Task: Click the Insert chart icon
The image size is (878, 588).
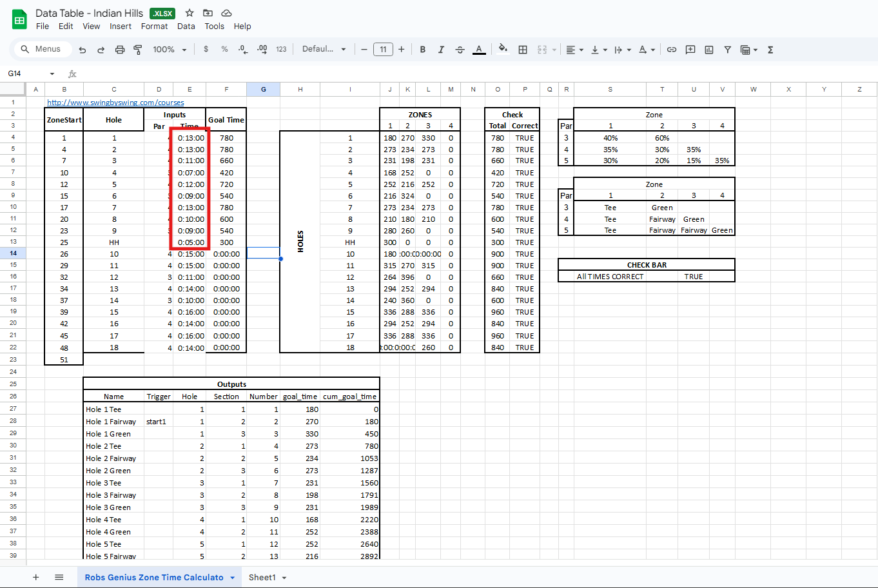Action: click(x=709, y=50)
